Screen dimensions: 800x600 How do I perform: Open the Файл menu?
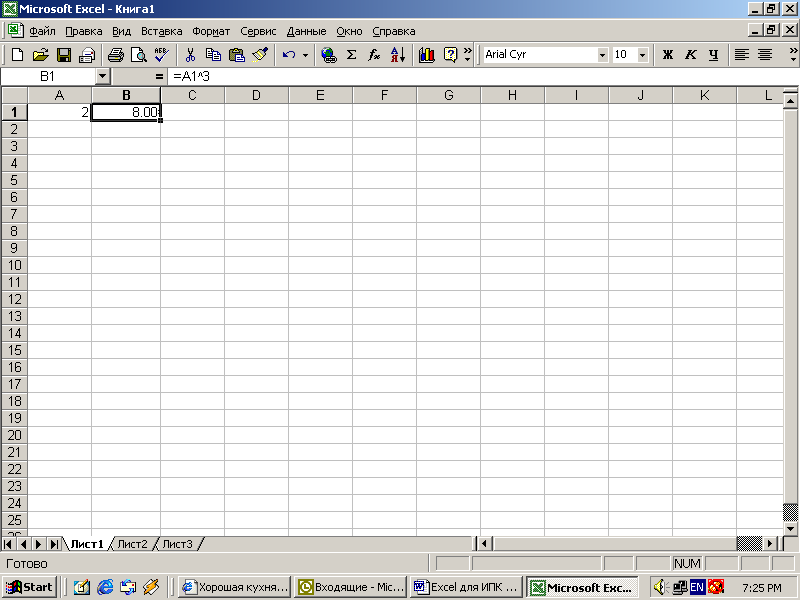coord(42,31)
